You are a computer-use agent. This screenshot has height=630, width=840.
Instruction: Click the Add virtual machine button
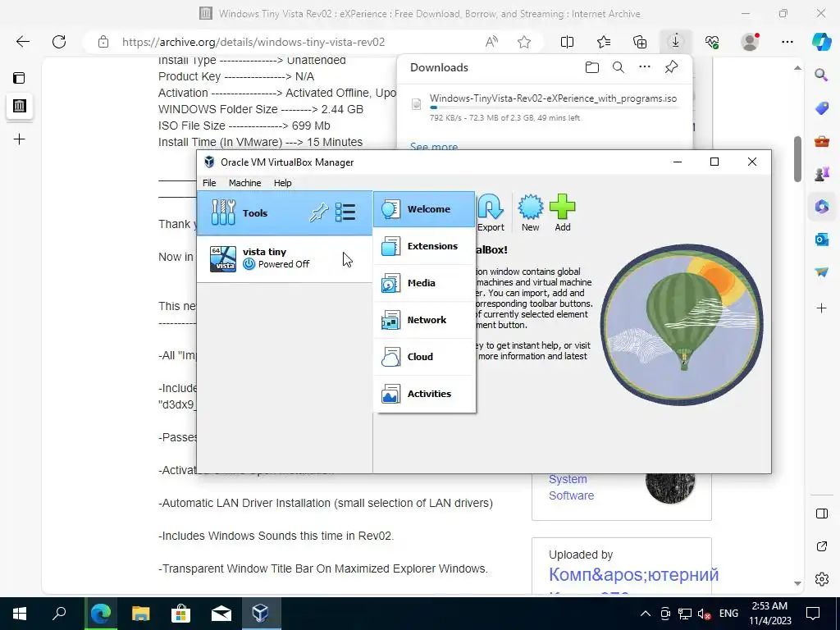563,213
